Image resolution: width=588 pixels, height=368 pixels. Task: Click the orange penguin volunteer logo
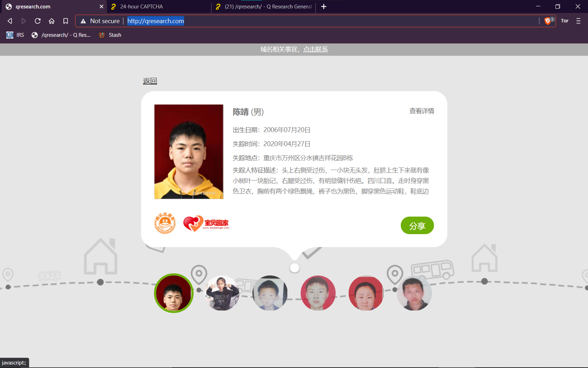pyautogui.click(x=165, y=223)
